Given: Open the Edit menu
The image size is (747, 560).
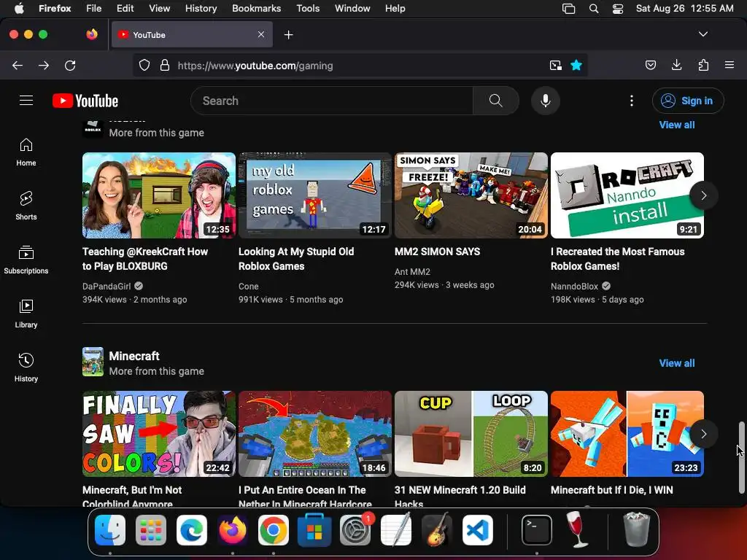Looking at the screenshot, I should point(125,8).
